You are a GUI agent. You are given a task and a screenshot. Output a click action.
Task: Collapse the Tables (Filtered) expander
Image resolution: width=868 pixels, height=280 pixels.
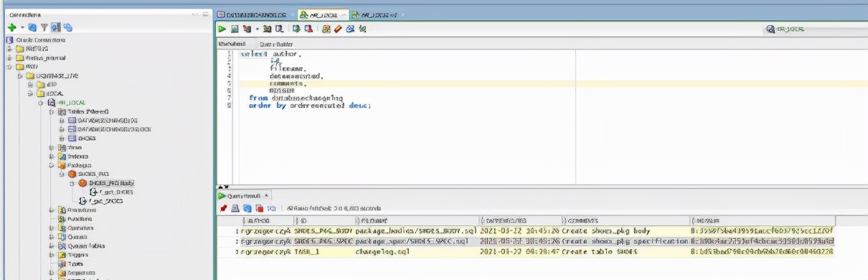[x=52, y=113]
